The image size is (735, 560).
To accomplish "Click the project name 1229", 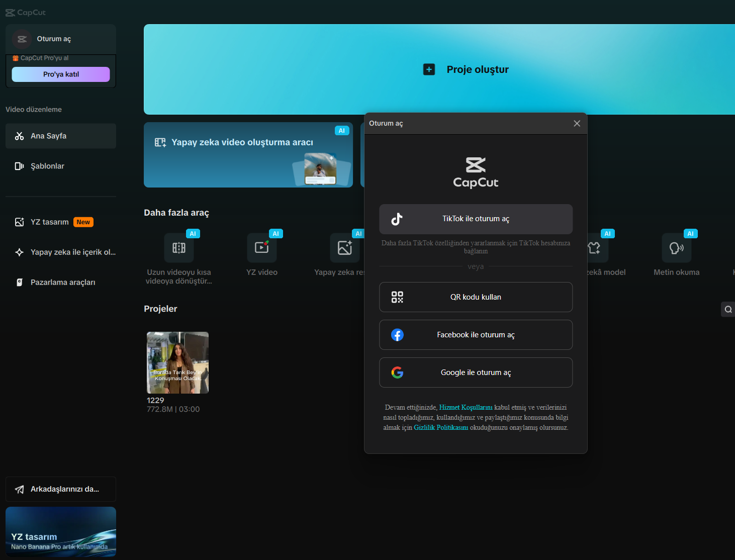I will click(155, 401).
